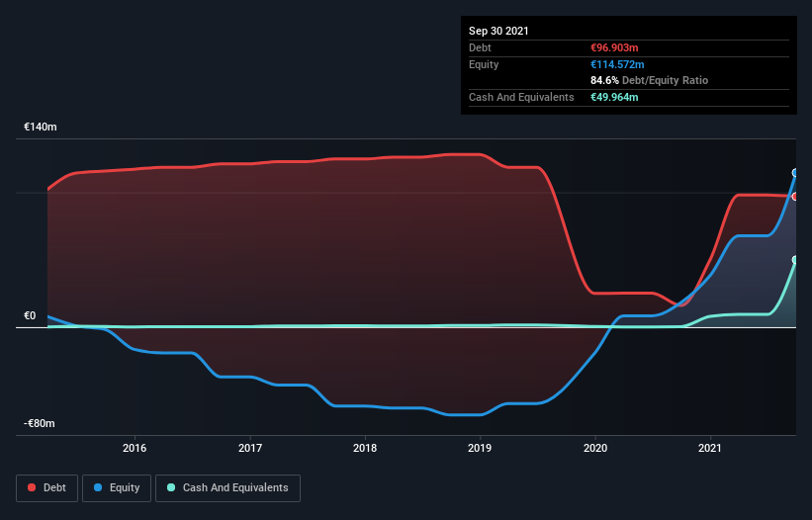Click the tooltip Debt row label
Screen dimensions: 812x520
point(480,47)
